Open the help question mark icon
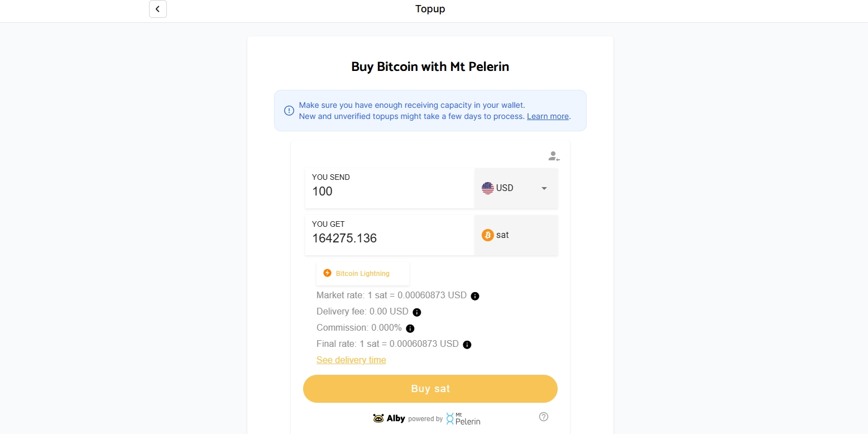The image size is (868, 434). coord(544,417)
